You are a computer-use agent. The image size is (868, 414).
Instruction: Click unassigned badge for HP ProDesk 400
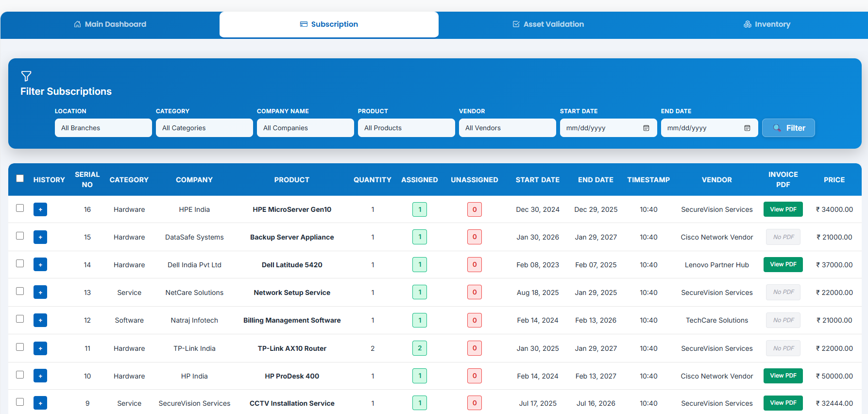point(475,376)
